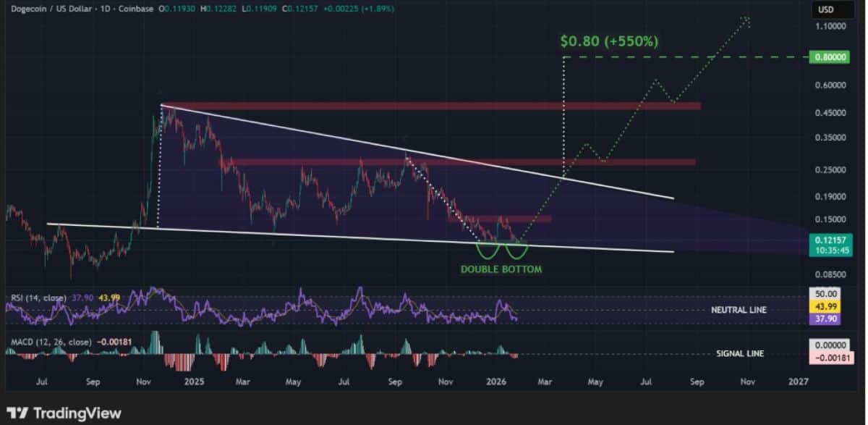Select the DOUBLE BOTTOM text annotation
Screen dimensions: 868x425
(501, 269)
